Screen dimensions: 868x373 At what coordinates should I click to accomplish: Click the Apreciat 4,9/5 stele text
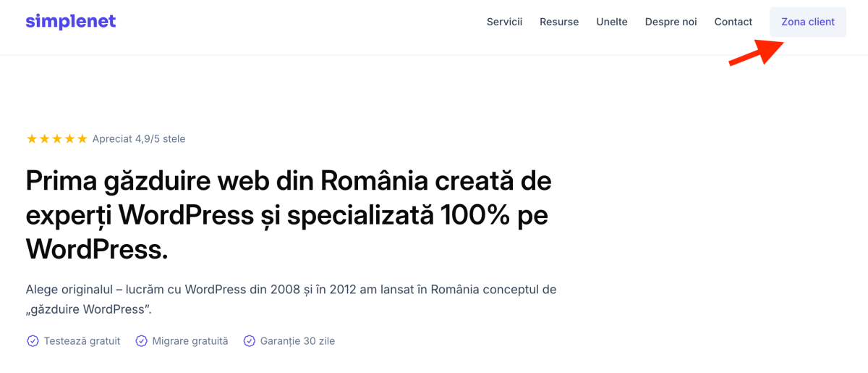(139, 139)
